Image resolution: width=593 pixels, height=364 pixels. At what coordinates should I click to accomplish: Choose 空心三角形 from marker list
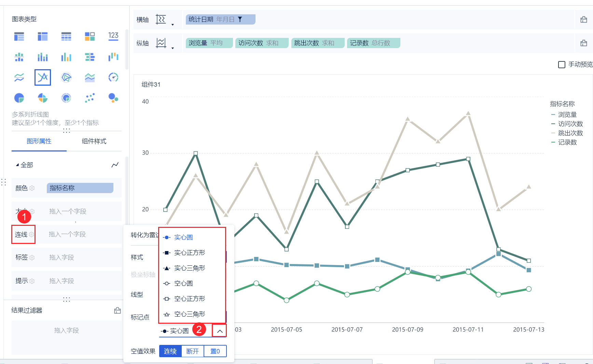[x=190, y=314]
